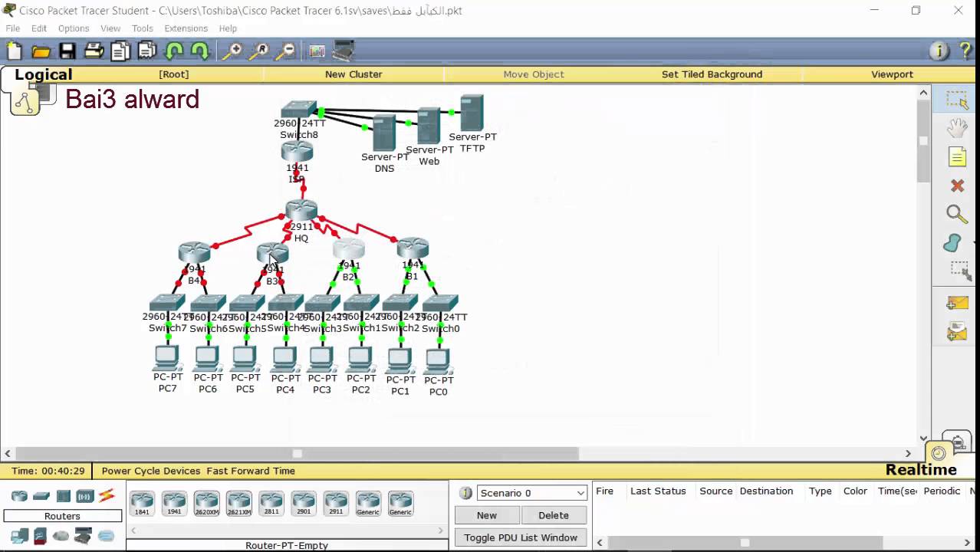Click the network information icon
The width and height of the screenshot is (980, 552).
pyautogui.click(x=939, y=51)
